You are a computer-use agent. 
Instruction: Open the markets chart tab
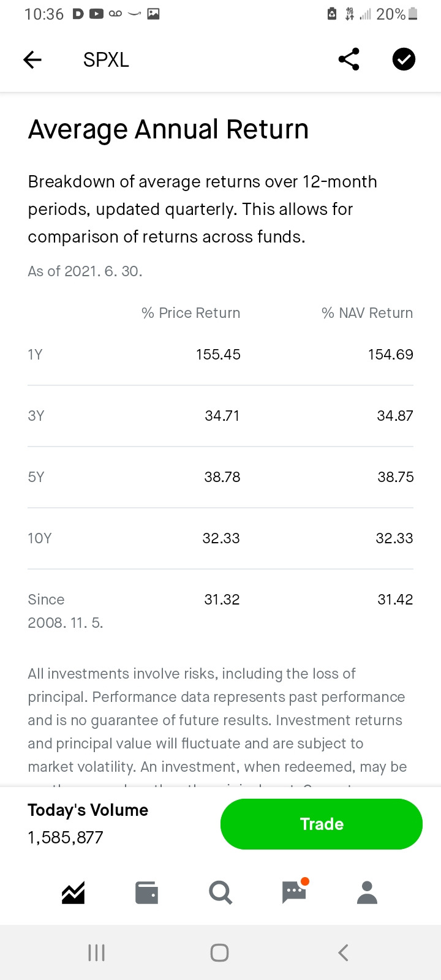pyautogui.click(x=73, y=893)
